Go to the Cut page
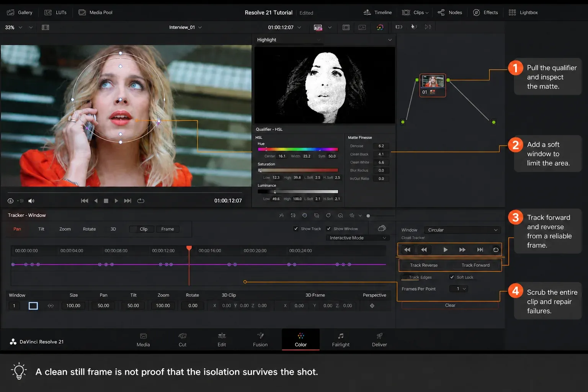The image size is (588, 392). tap(183, 340)
